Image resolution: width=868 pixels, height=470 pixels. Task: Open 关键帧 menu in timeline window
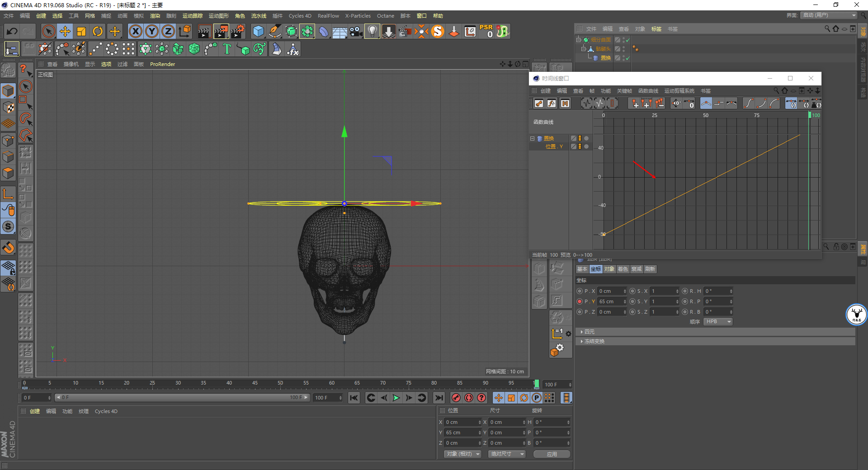point(624,91)
